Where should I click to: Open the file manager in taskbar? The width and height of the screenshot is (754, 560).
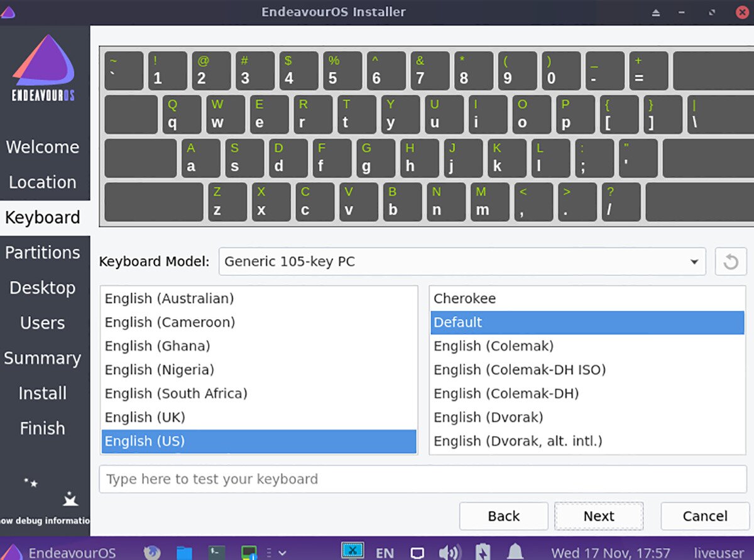pos(184,552)
